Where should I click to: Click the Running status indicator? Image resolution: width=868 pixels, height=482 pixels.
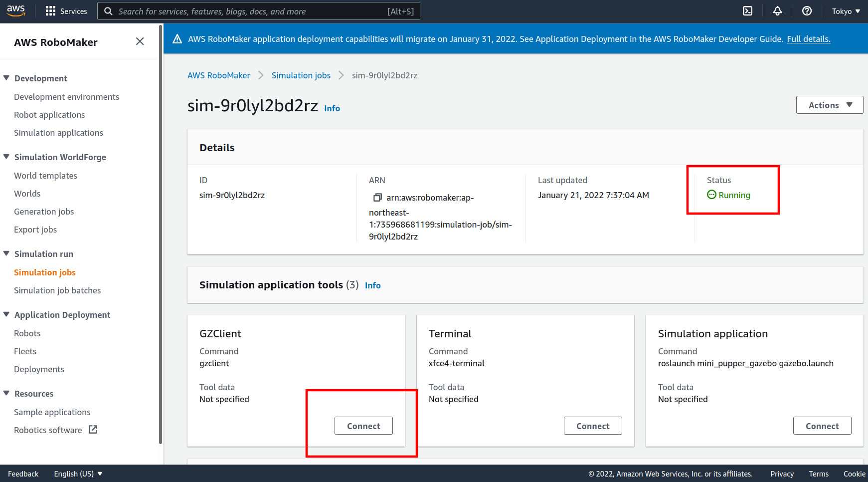point(728,195)
